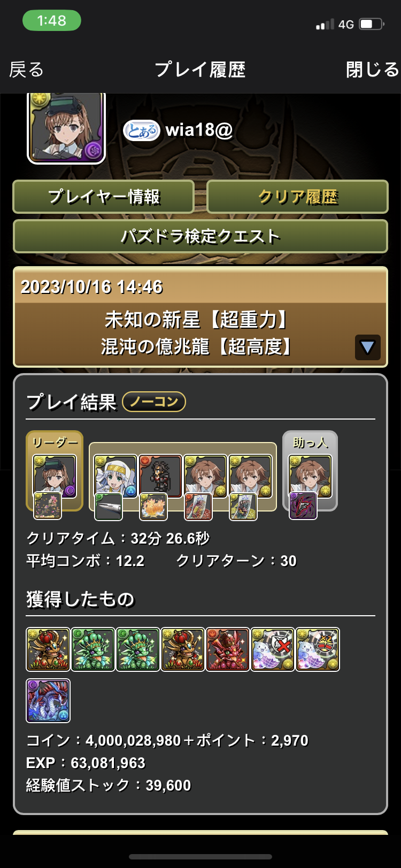
Task: Open the プレイヤー情報 tab
Action: [x=103, y=197]
